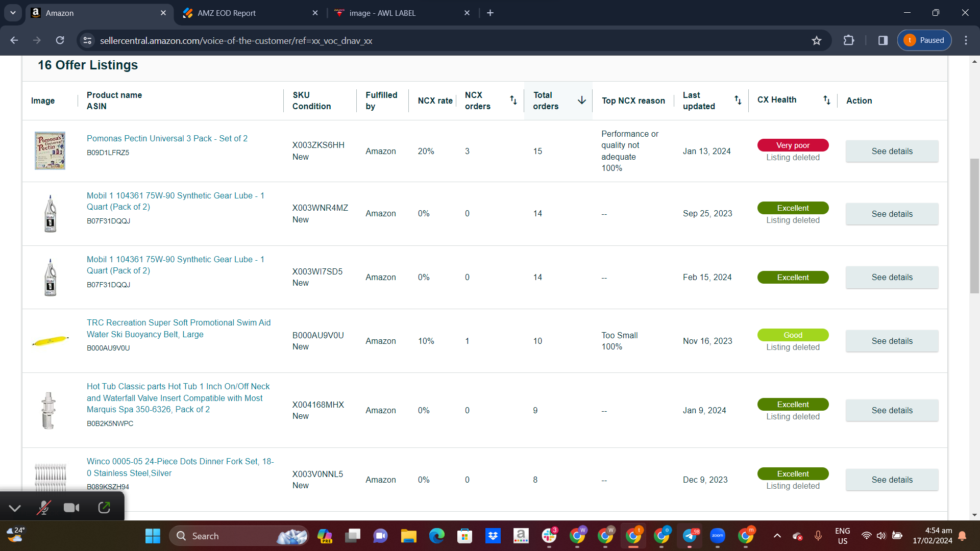Open Mobil 1 Gear Lube link for SKU X003WNR4MZ

pyautogui.click(x=176, y=201)
